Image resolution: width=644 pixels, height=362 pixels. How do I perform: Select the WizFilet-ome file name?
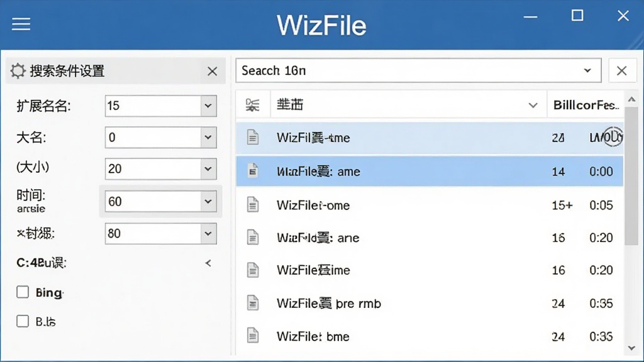[313, 206]
